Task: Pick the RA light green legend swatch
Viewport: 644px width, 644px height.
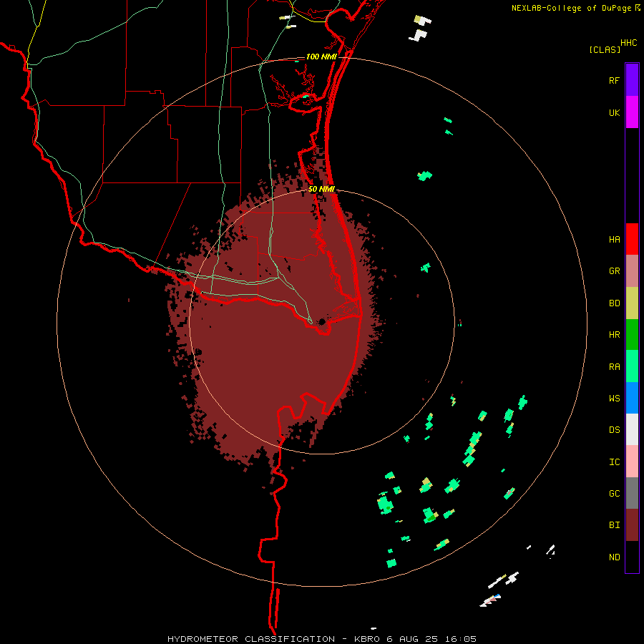Action: tap(632, 366)
